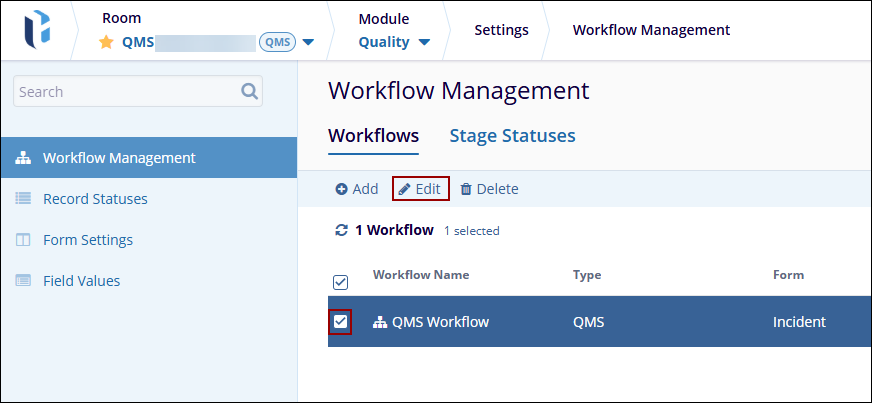872x403 pixels.
Task: Click the refresh icon beside 1 Workflow
Action: tap(341, 230)
